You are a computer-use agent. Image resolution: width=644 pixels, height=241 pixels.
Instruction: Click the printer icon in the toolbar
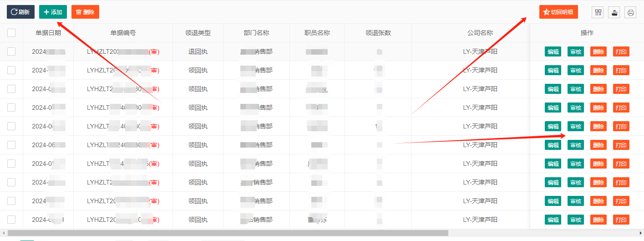click(x=630, y=12)
